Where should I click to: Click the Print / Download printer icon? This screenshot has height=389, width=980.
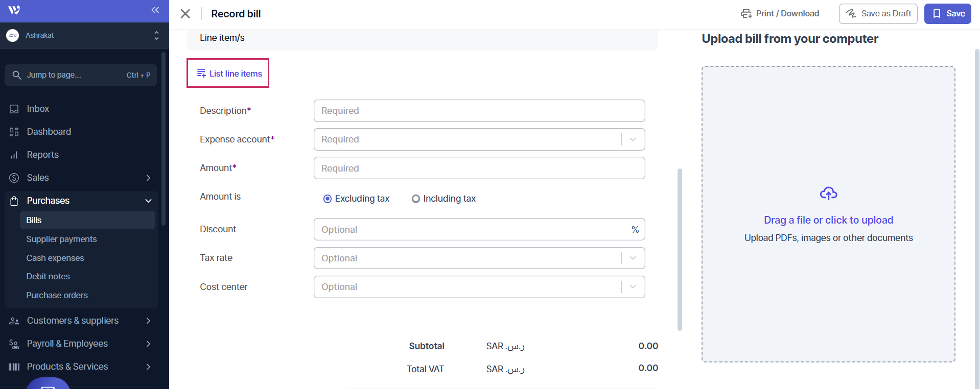click(x=746, y=14)
